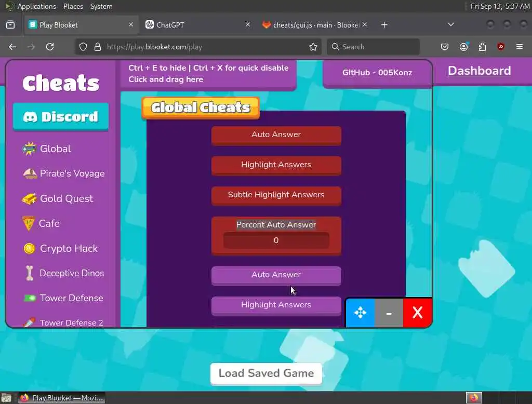This screenshot has width=532, height=404.
Task: Select Gold Quest in sidebar
Action: [x=57, y=198]
